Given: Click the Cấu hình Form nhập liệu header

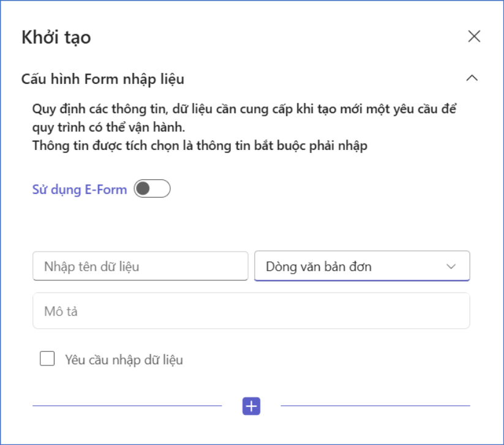Looking at the screenshot, I should click(x=103, y=79).
